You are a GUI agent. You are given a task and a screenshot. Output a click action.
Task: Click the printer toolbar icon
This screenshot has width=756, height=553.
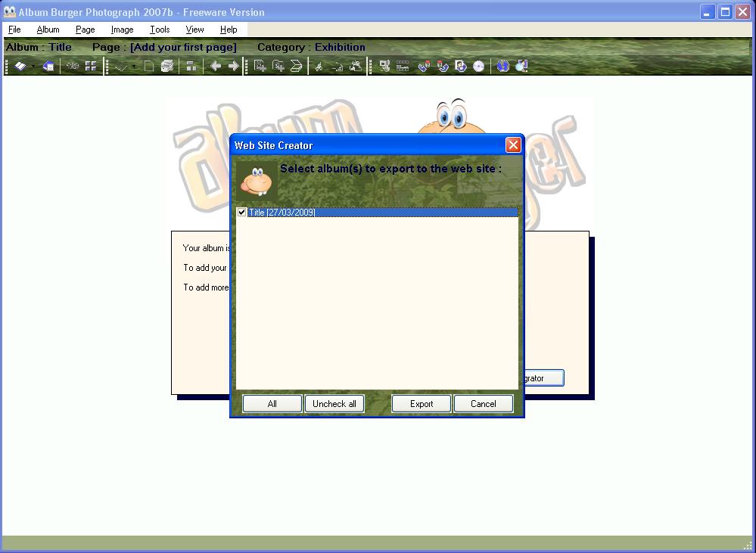pyautogui.click(x=167, y=66)
